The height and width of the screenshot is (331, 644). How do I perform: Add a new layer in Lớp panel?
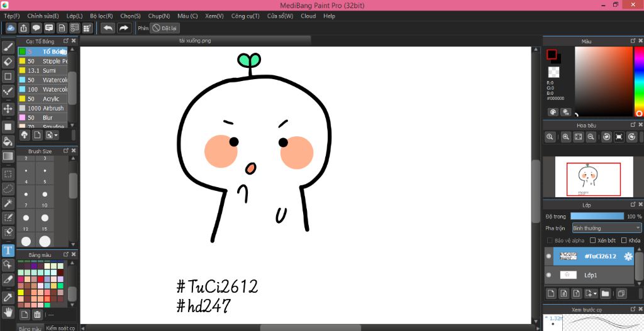tap(551, 293)
